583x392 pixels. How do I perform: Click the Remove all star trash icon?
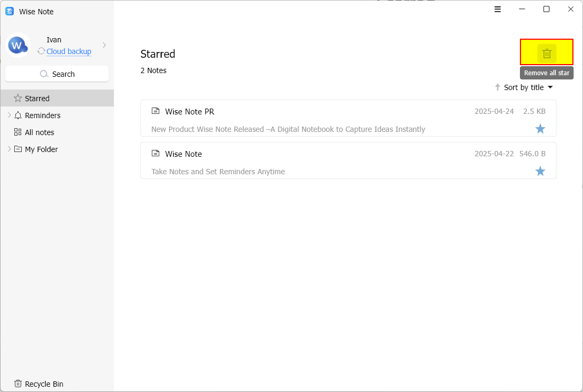tap(546, 54)
